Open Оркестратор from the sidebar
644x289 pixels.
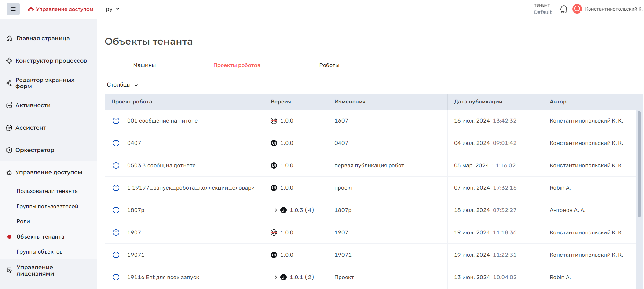35,150
